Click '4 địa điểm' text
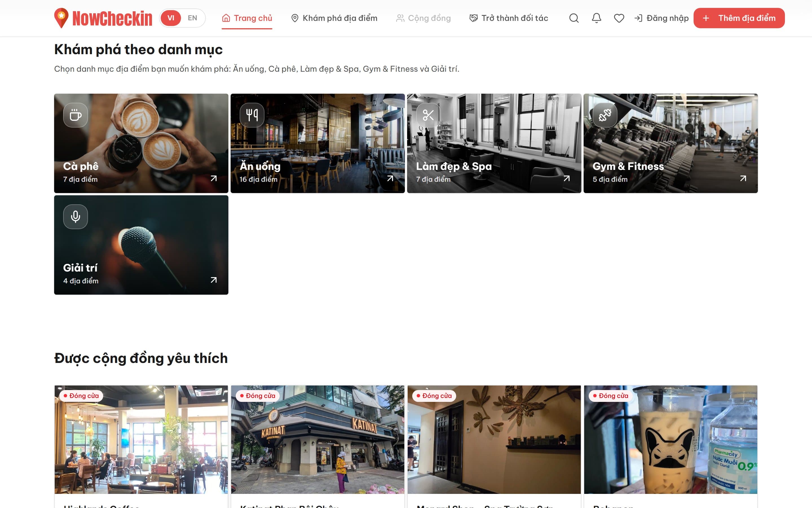This screenshot has width=812, height=508. click(x=81, y=281)
